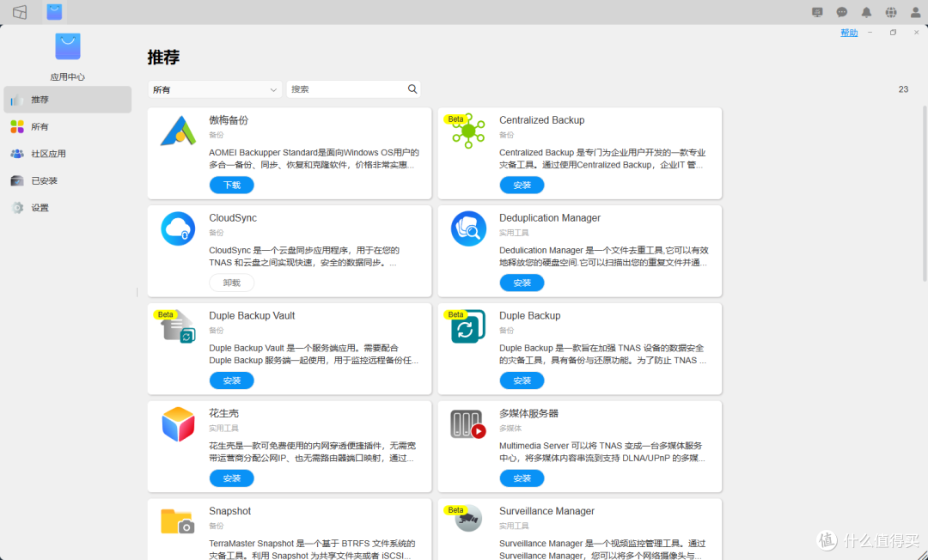Select 已安装 in the sidebar
This screenshot has width=928, height=560.
(68, 181)
